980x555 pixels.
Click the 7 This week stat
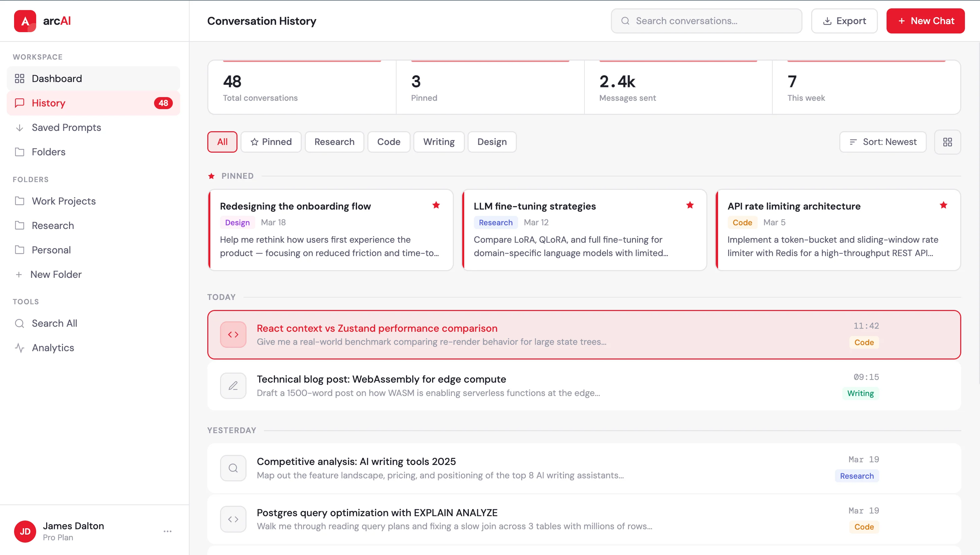pos(866,87)
